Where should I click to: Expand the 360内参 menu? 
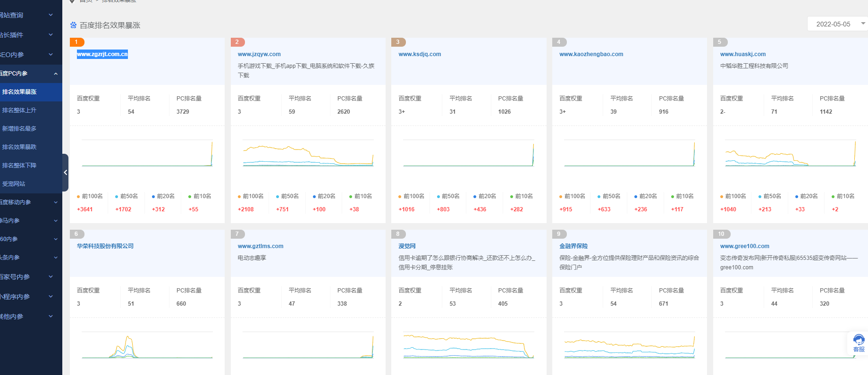pyautogui.click(x=31, y=239)
